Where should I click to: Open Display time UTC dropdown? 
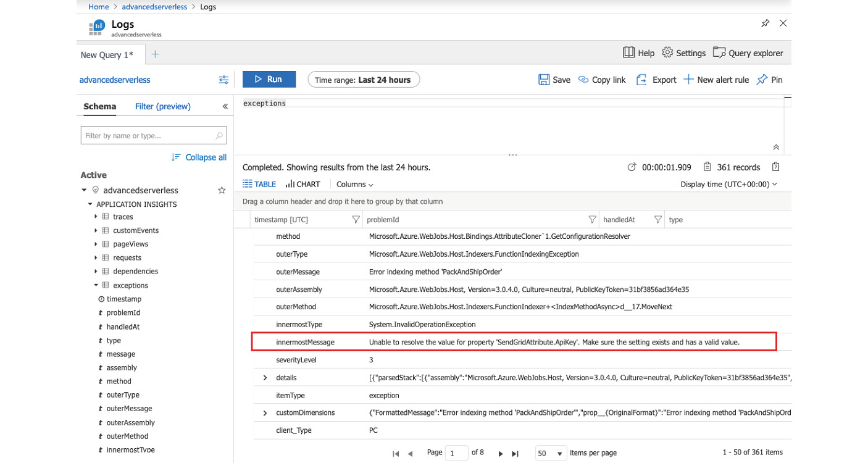[728, 184]
